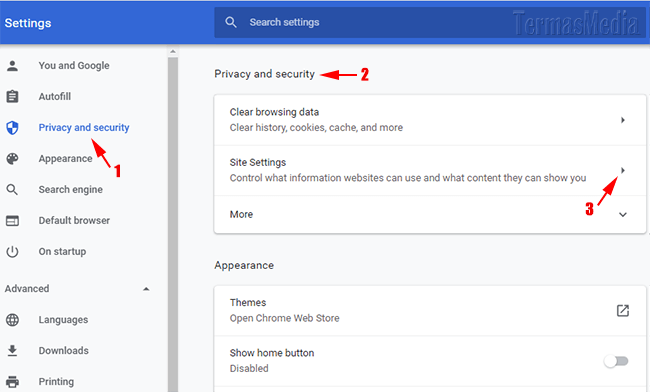Click the Search engine magnifier icon
Image resolution: width=650 pixels, height=392 pixels.
point(12,190)
